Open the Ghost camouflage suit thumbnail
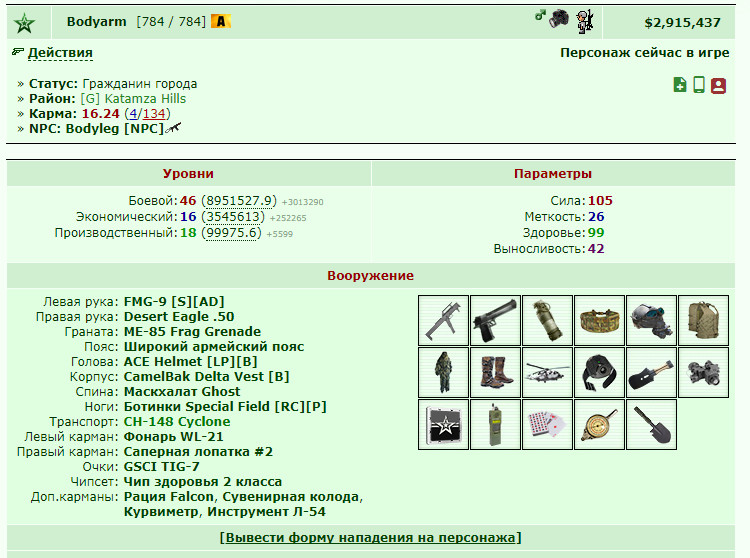Viewport: 750px width, 558px height. 443,372
